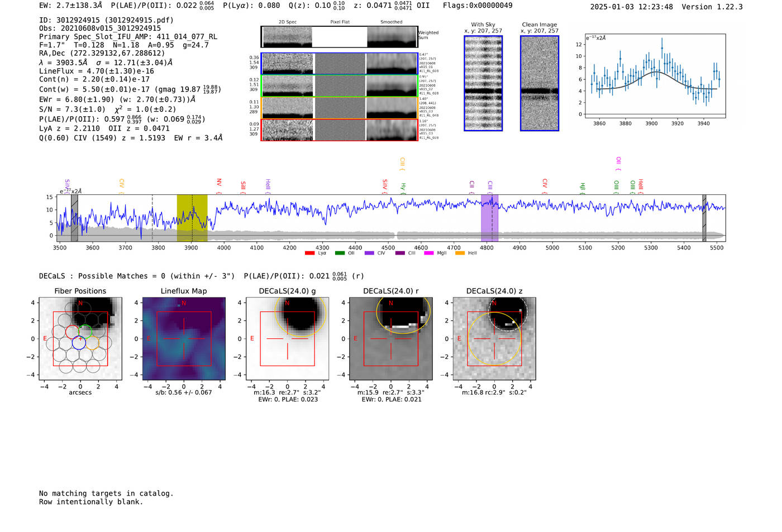This screenshot has height=532, width=782.
Task: Click the 'Smoothed' column header
Action: point(392,22)
